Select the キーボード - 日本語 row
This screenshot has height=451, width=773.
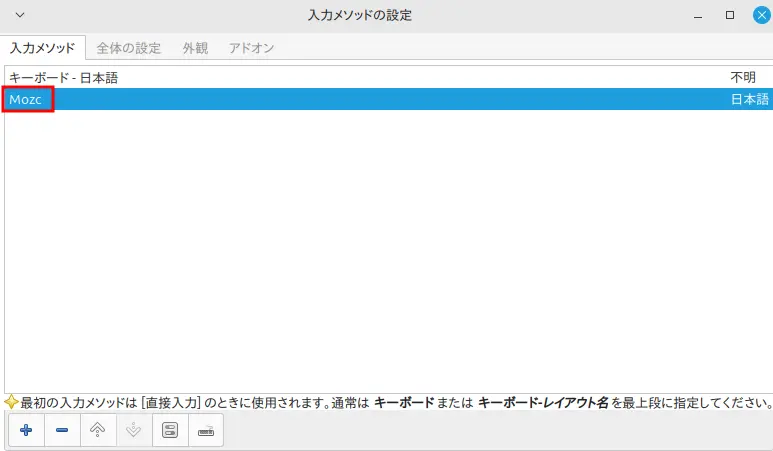[388, 77]
